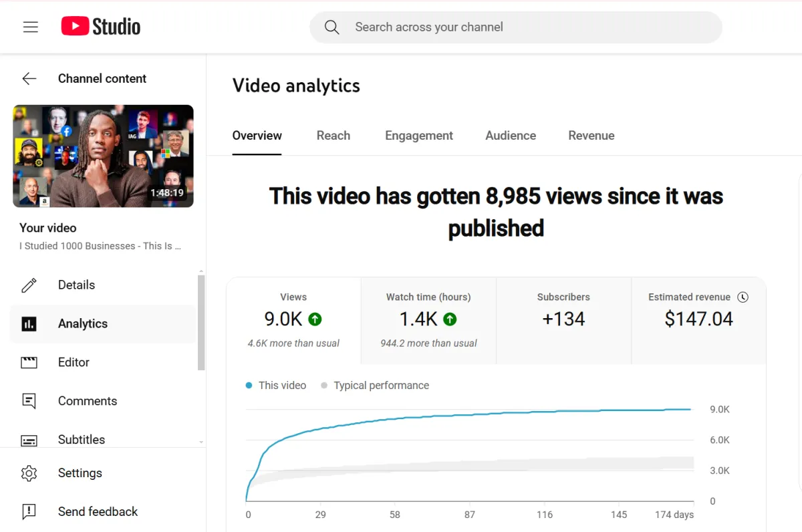The width and height of the screenshot is (802, 532).
Task: Click the Channel content heading link
Action: pyautogui.click(x=102, y=78)
